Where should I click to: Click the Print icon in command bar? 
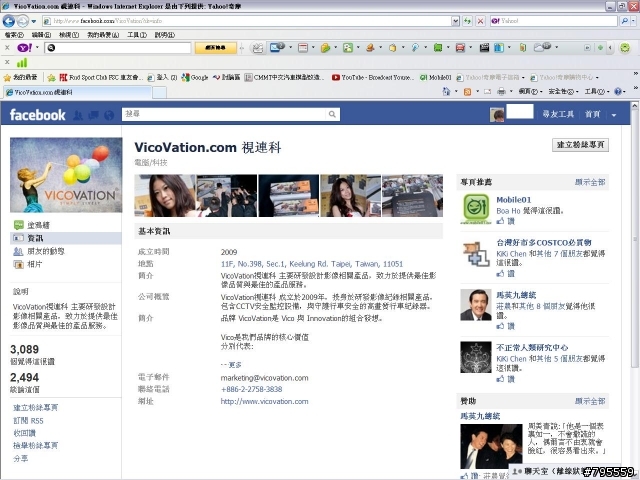502,91
